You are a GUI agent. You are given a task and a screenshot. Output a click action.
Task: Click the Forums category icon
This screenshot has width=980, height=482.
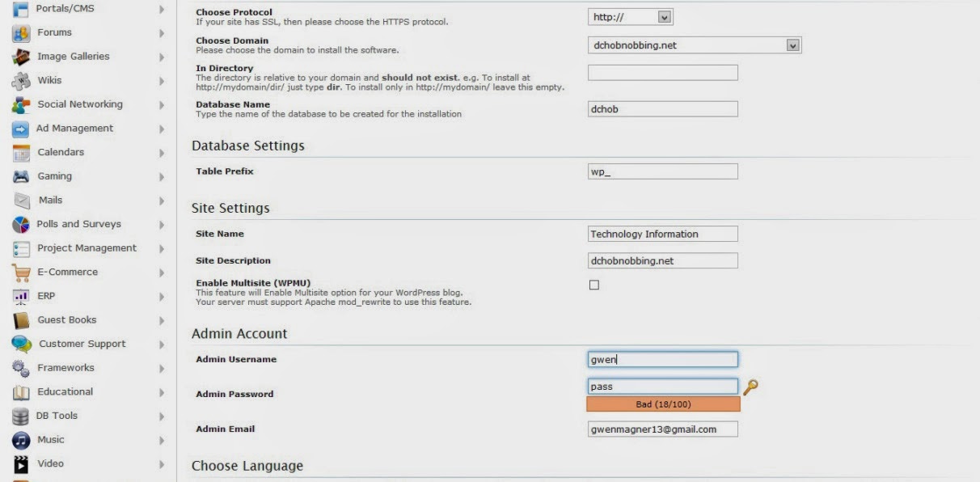point(21,33)
